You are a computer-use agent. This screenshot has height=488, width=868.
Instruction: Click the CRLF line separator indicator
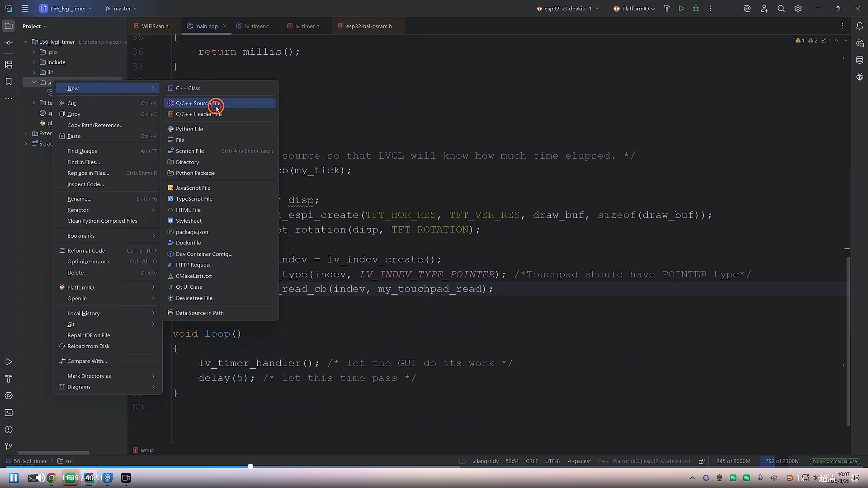[x=532, y=461]
